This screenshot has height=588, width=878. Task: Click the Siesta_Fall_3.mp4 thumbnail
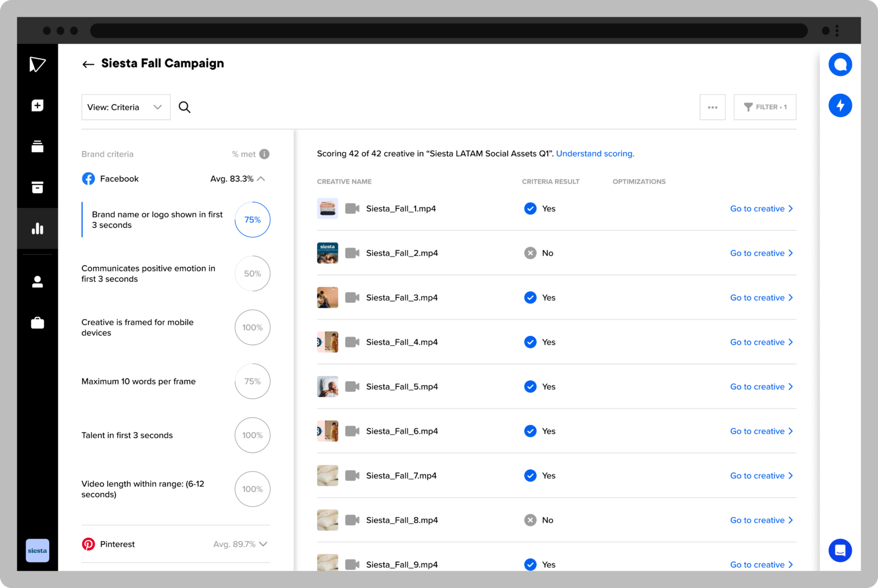(x=328, y=298)
